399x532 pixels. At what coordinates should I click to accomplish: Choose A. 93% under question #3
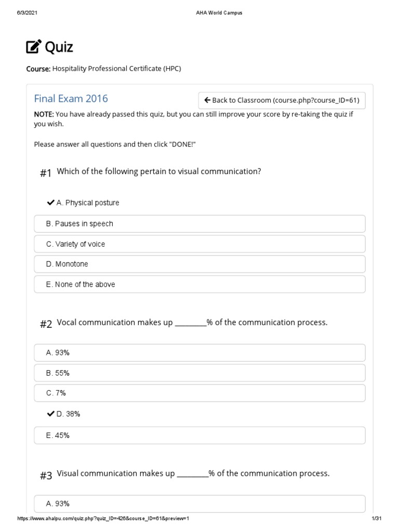click(199, 503)
